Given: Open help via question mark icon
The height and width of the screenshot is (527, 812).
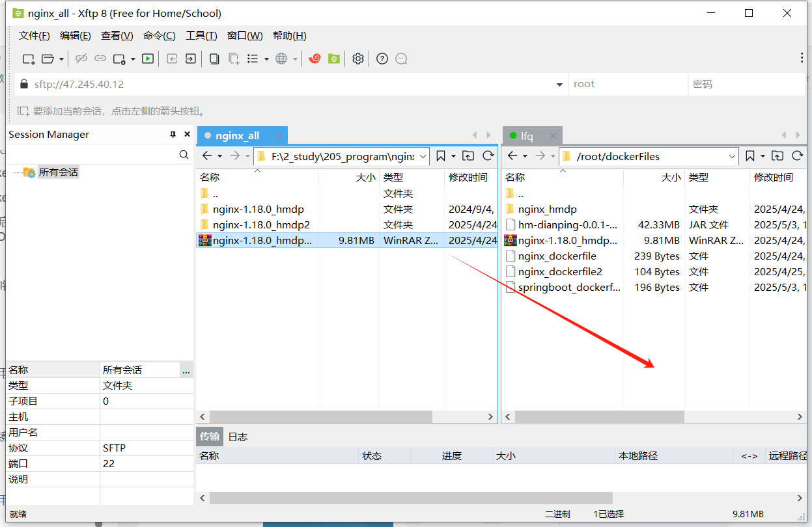Looking at the screenshot, I should [382, 59].
